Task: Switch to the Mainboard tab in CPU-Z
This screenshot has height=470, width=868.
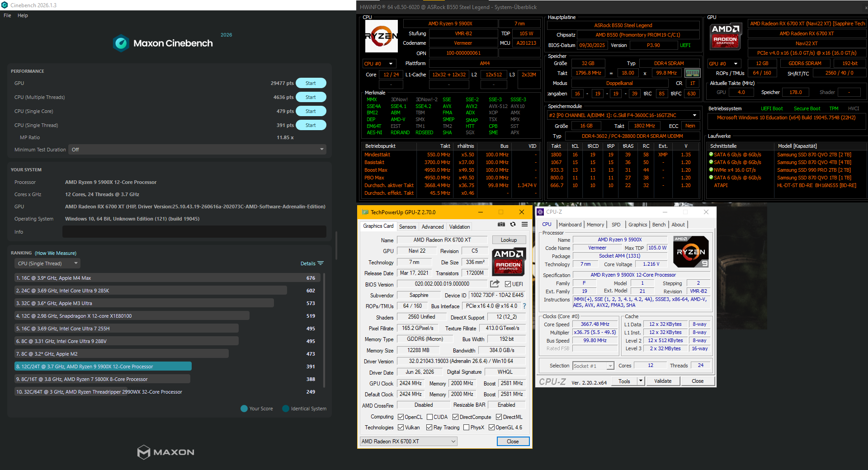Action: (x=570, y=225)
